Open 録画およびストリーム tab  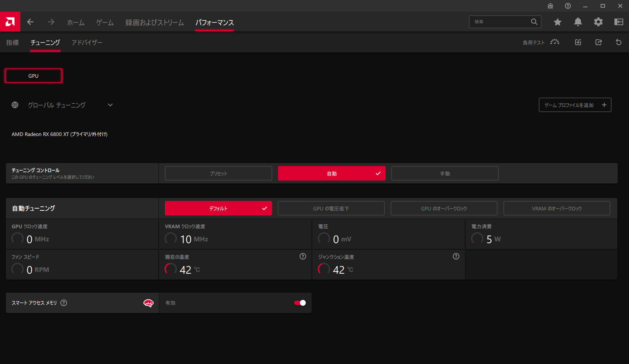tap(155, 22)
